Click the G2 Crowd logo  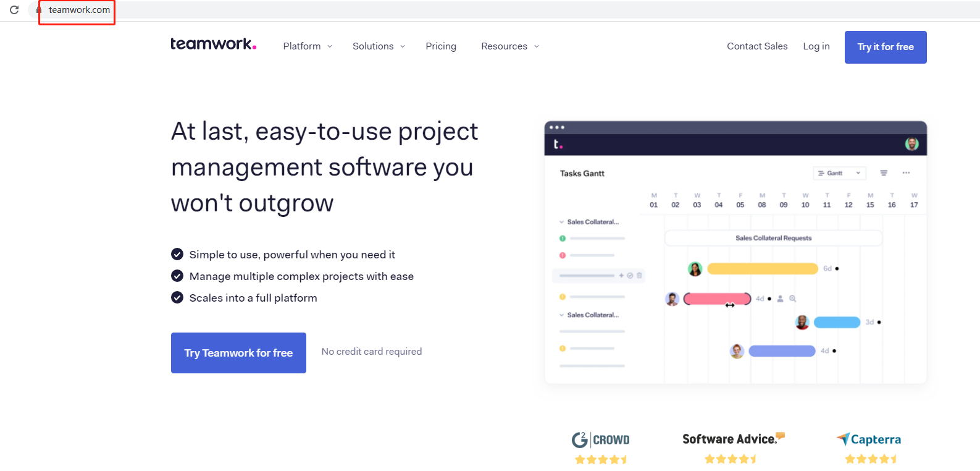point(601,439)
